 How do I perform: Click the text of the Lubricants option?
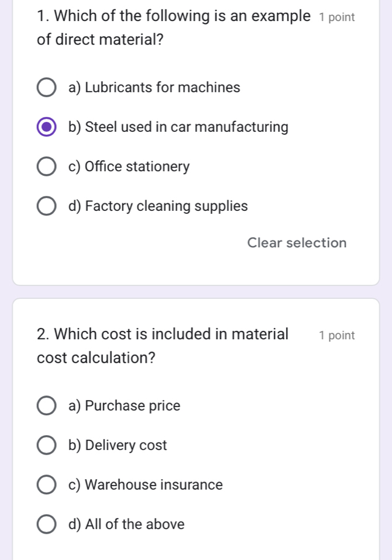click(x=154, y=87)
